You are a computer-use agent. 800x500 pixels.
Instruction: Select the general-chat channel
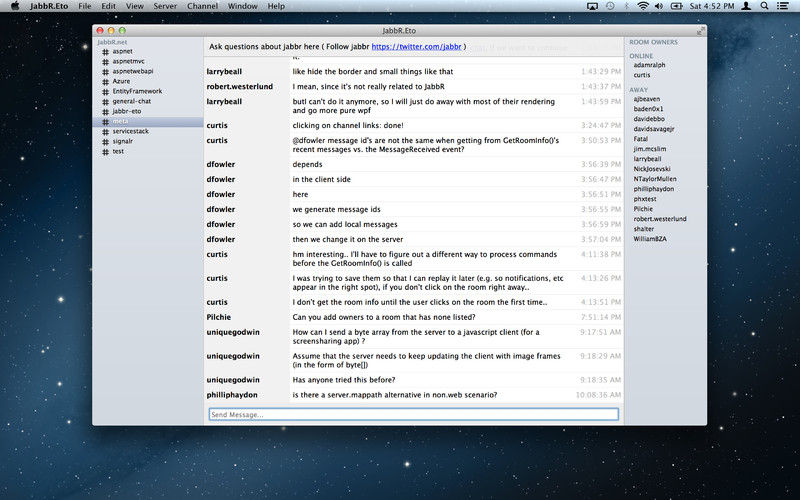coord(132,102)
